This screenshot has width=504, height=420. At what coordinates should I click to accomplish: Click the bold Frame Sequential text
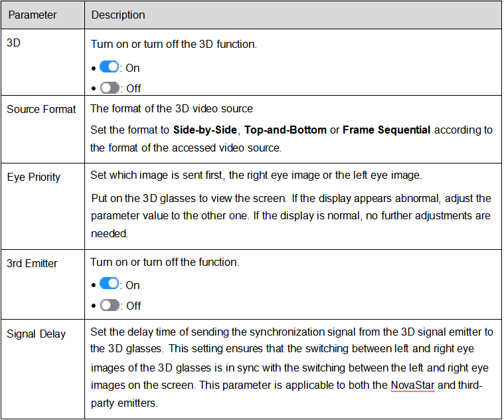[x=386, y=130]
